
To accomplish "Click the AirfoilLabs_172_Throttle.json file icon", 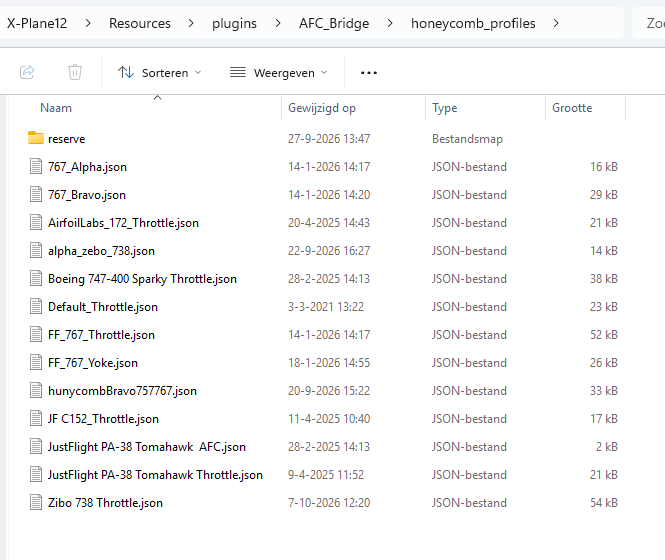I will point(36,222).
